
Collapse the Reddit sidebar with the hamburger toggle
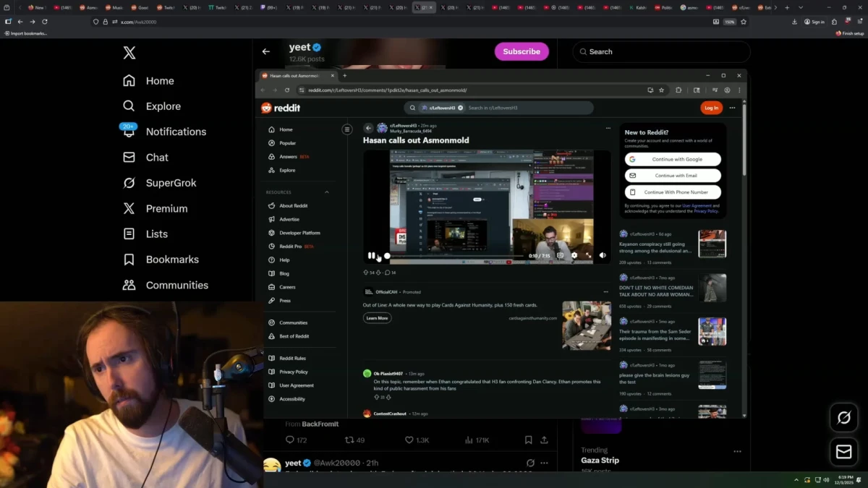(x=347, y=129)
